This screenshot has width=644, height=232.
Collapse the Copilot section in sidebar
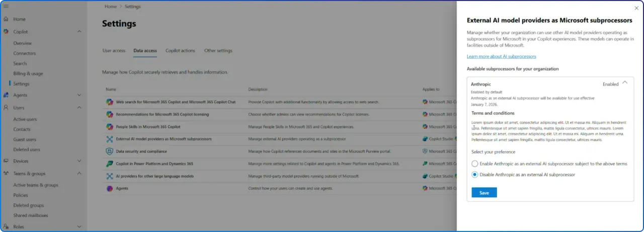click(x=79, y=32)
